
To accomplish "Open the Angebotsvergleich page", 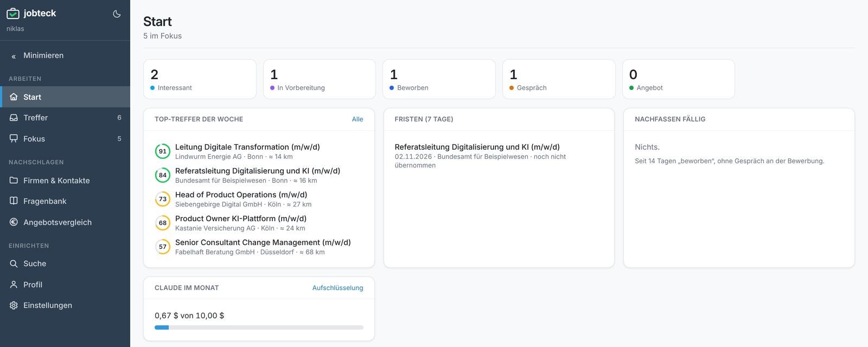I will [x=65, y=222].
